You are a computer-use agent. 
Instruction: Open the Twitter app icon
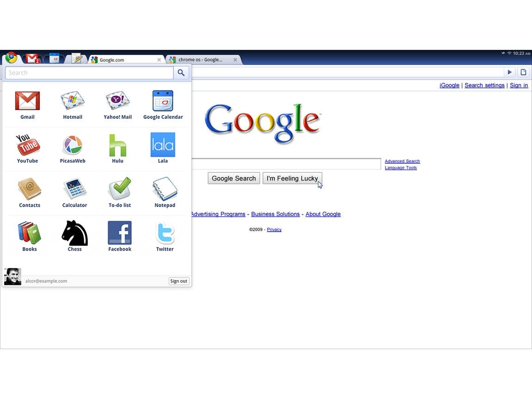pos(165,233)
